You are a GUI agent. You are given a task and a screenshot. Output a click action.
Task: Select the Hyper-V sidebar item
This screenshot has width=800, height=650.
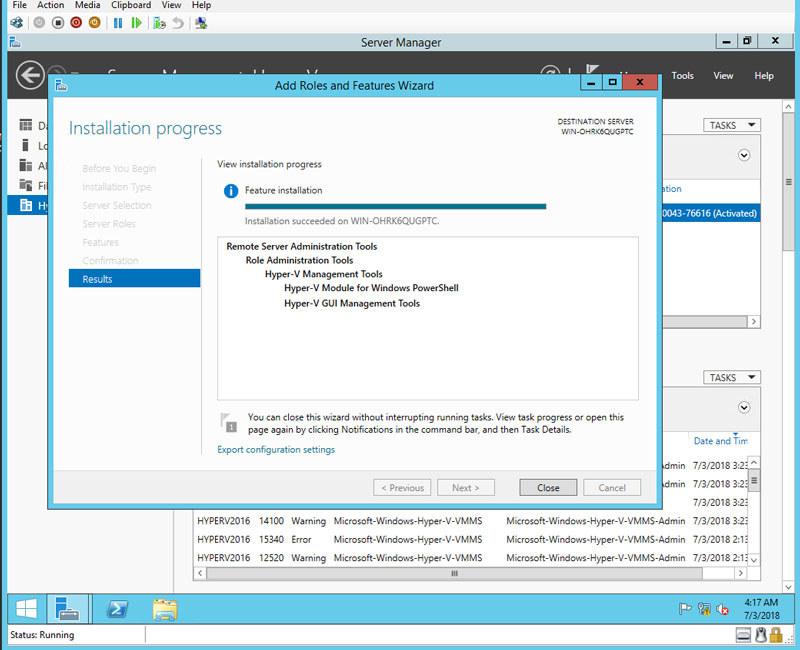pos(29,205)
